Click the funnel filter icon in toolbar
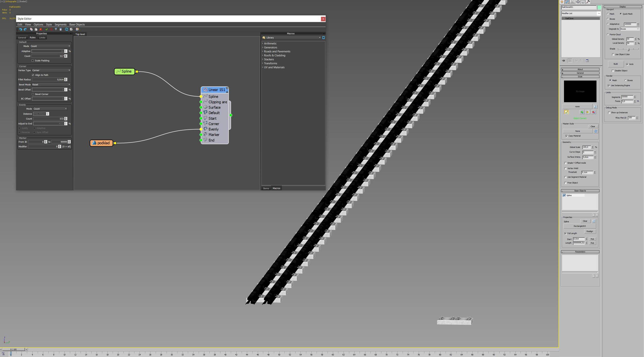The width and height of the screenshot is (644, 357). click(56, 29)
